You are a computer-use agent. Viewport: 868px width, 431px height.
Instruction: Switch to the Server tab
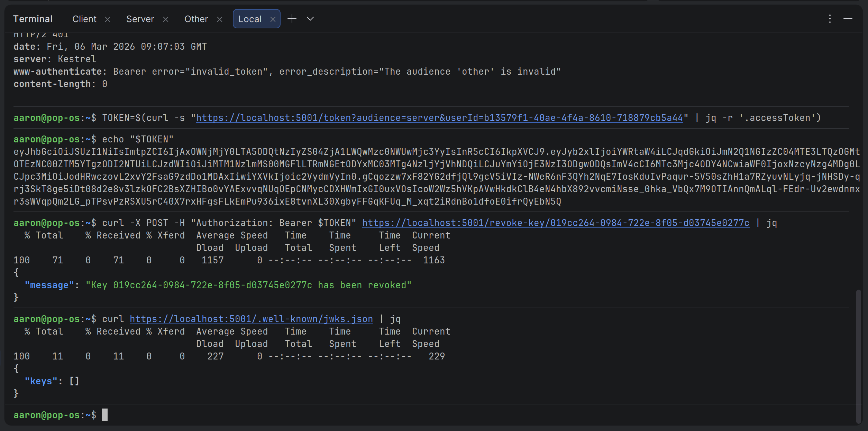(140, 19)
